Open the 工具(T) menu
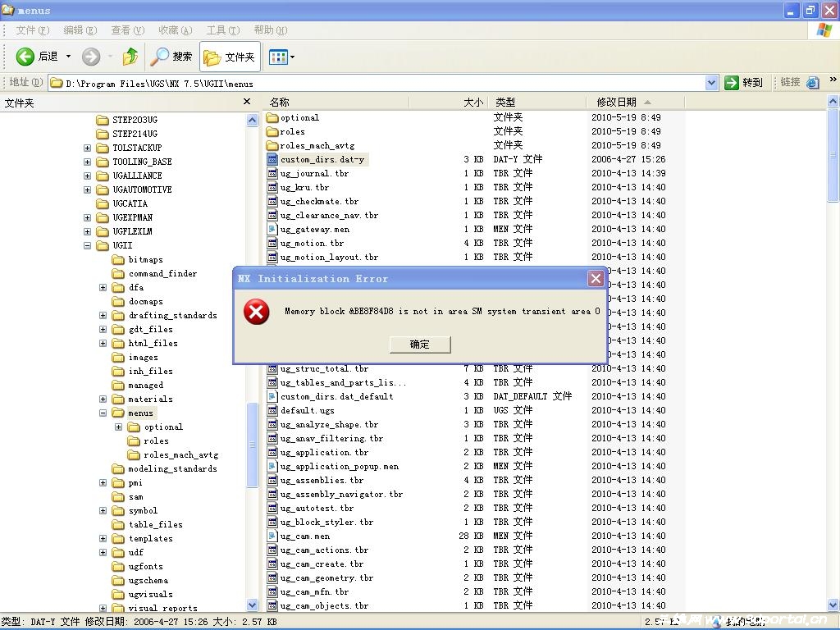The height and width of the screenshot is (630, 840). tap(223, 30)
